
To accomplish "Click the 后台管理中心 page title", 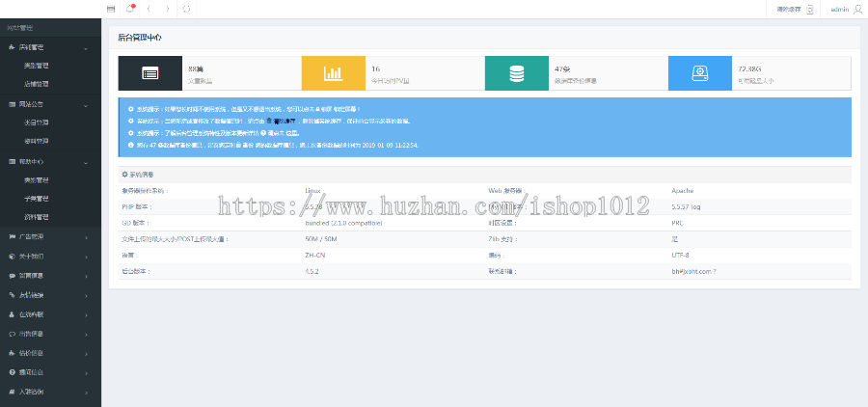I will tap(140, 38).
